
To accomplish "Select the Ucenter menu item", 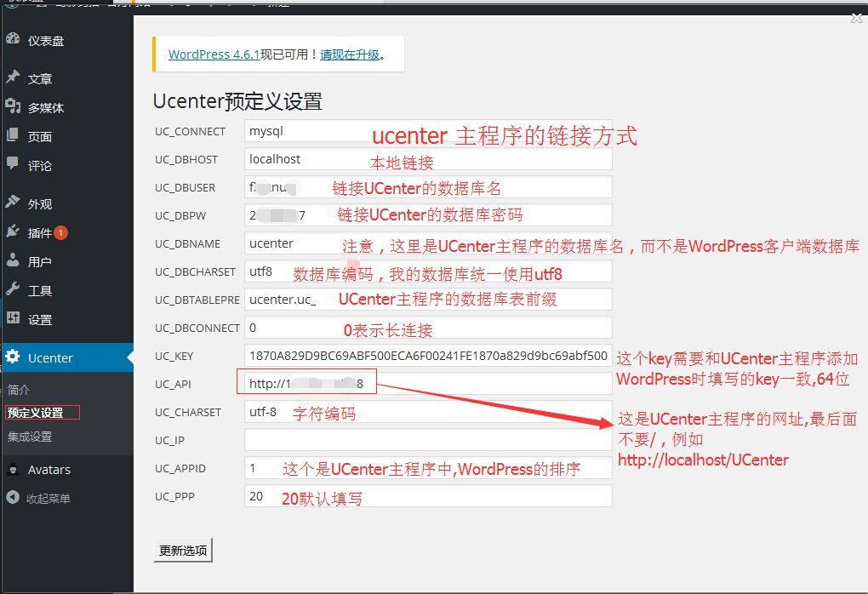I will 66,357.
